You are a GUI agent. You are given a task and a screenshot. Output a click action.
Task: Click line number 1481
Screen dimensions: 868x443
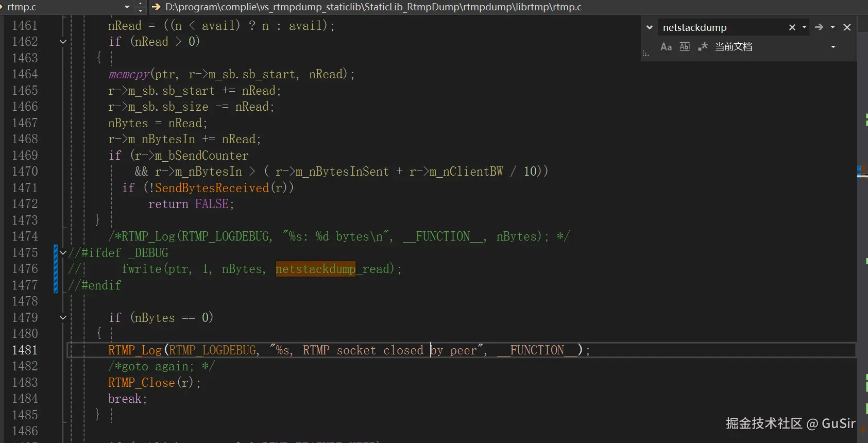coord(25,350)
